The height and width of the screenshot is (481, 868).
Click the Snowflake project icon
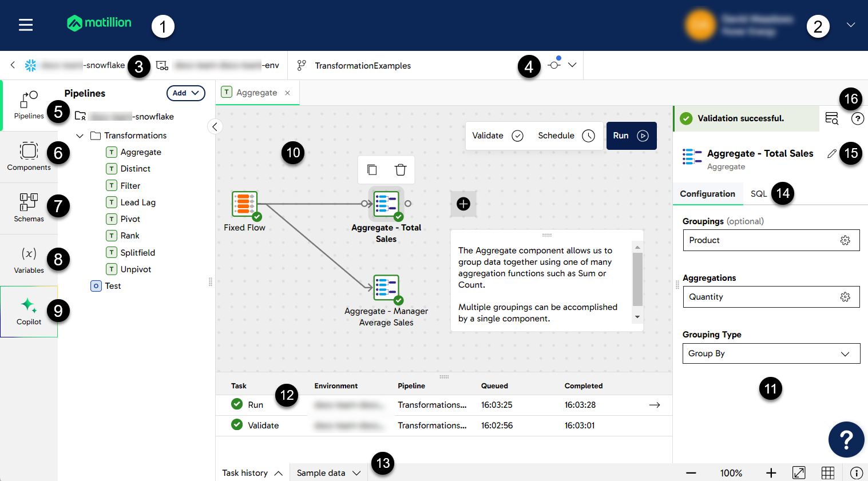pos(30,65)
